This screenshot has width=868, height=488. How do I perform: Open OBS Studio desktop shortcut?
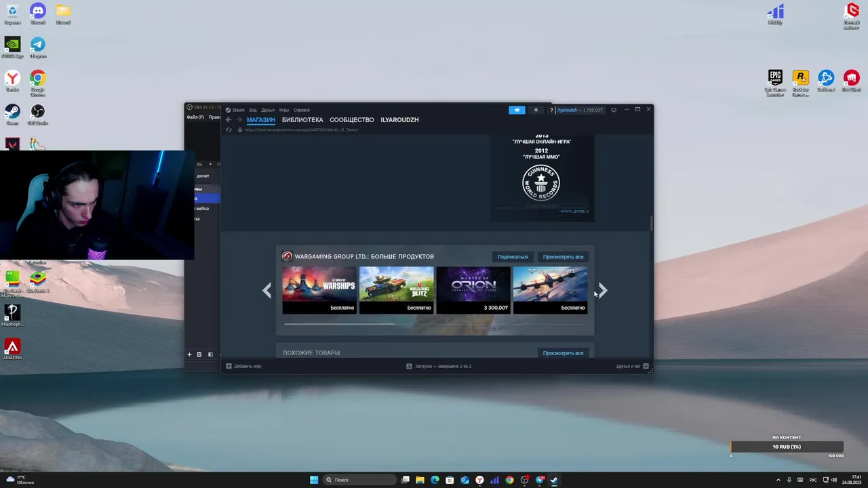click(38, 114)
